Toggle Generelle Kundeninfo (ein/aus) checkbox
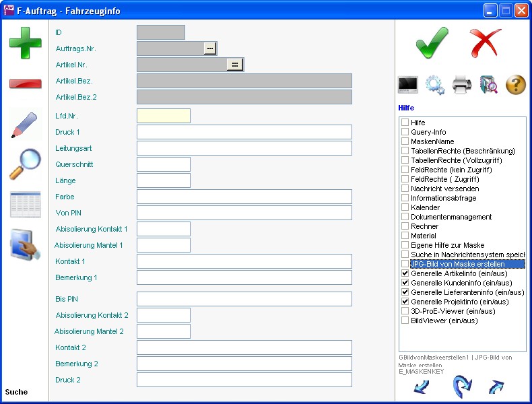The height and width of the screenshot is (404, 532). coord(405,283)
